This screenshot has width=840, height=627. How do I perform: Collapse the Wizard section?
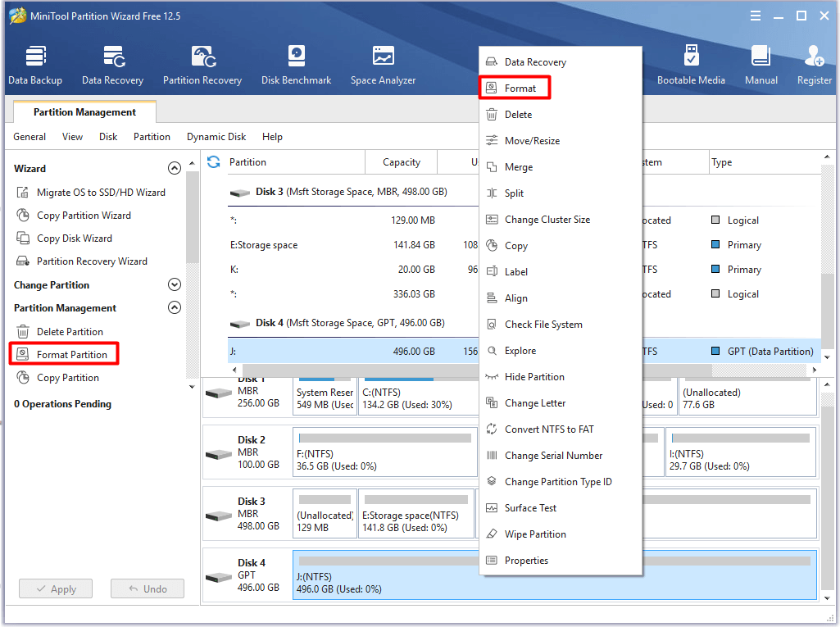click(175, 168)
